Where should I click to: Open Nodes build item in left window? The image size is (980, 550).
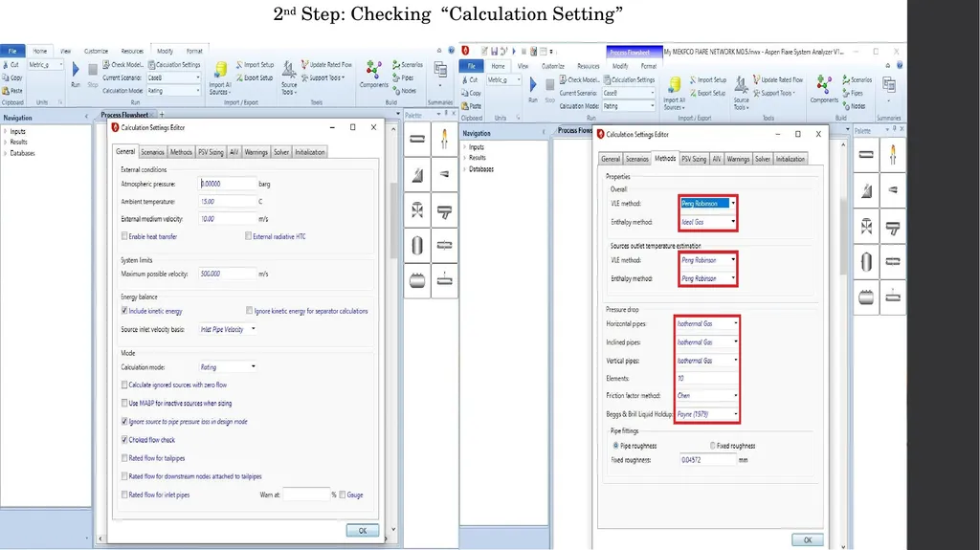(405, 91)
